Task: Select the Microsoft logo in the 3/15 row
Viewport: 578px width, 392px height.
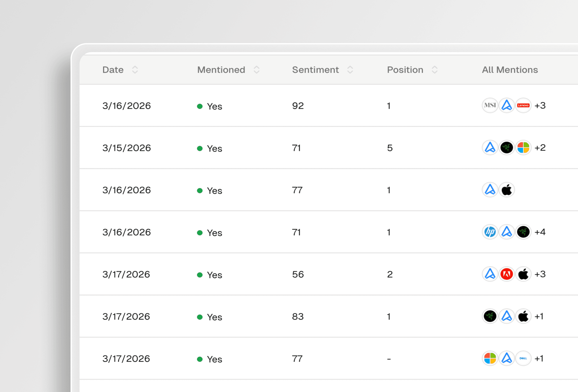Action: (x=523, y=148)
